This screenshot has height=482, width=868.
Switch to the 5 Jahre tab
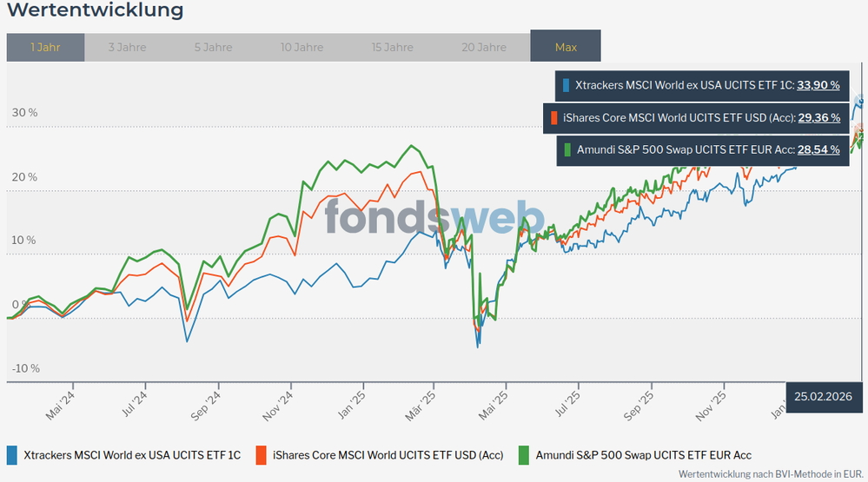pyautogui.click(x=213, y=48)
